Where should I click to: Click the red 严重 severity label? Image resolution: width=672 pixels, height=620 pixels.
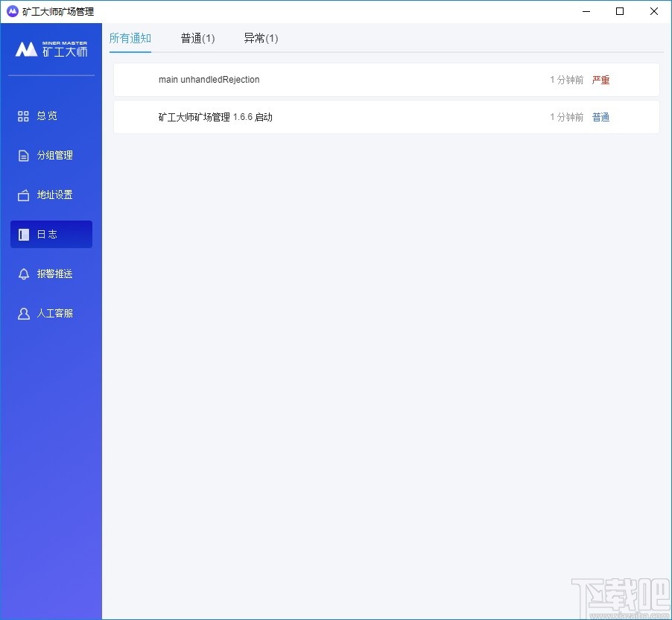coord(600,80)
